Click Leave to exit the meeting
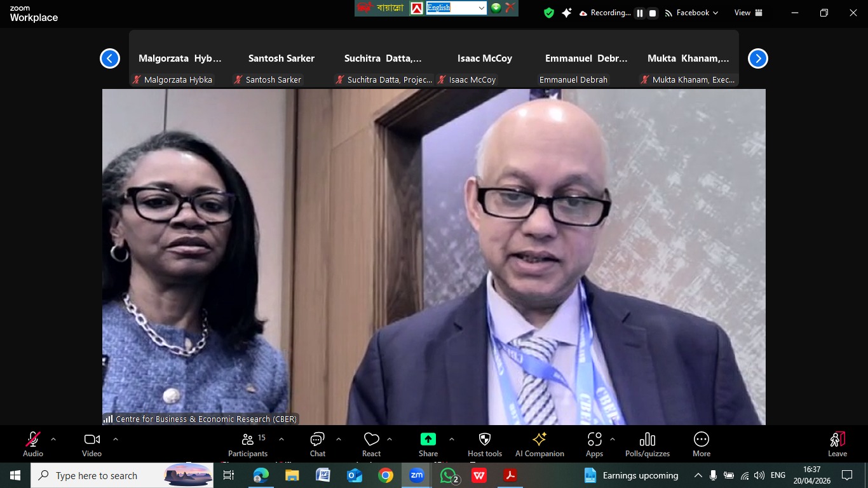 click(x=837, y=444)
